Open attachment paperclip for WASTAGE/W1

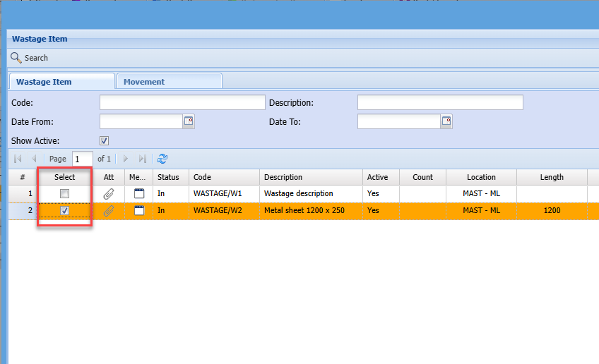click(109, 193)
